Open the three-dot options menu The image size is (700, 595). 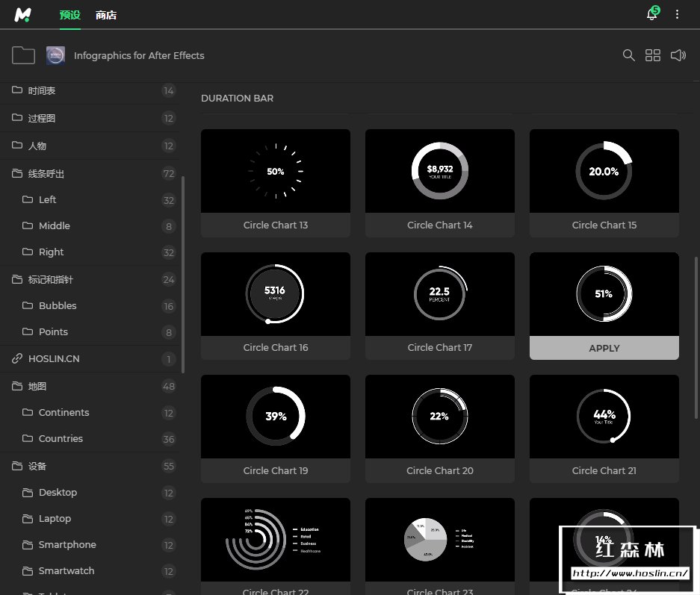point(678,15)
